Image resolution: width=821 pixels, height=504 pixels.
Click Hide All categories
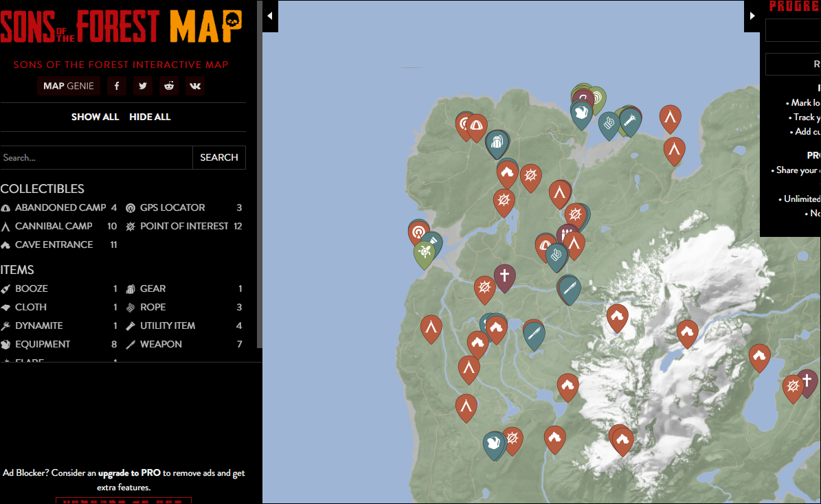coord(150,117)
